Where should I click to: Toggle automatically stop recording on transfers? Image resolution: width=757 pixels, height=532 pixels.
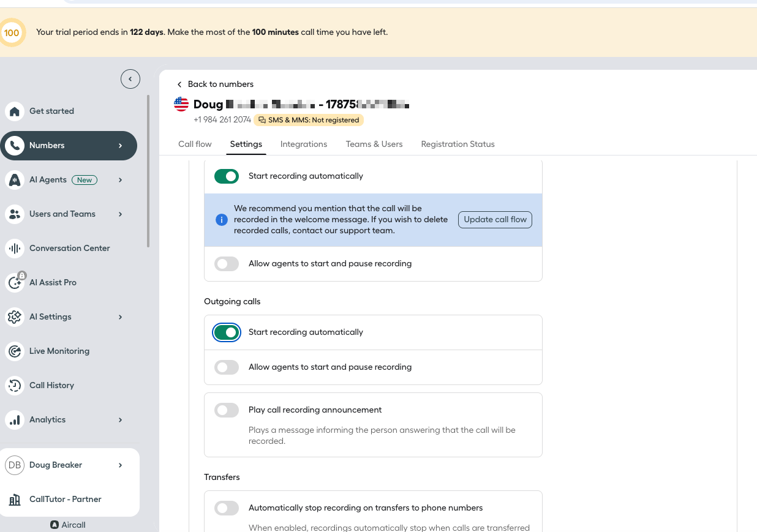tap(227, 508)
